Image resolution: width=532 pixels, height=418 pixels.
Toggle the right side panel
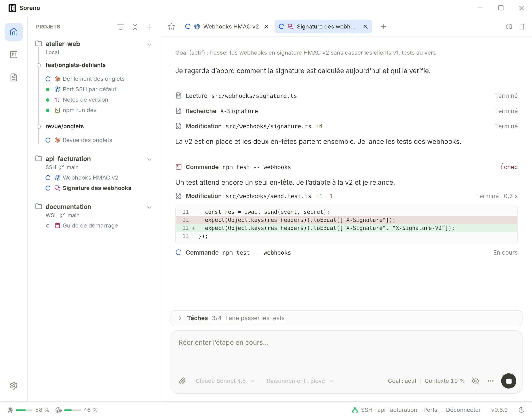[522, 26]
